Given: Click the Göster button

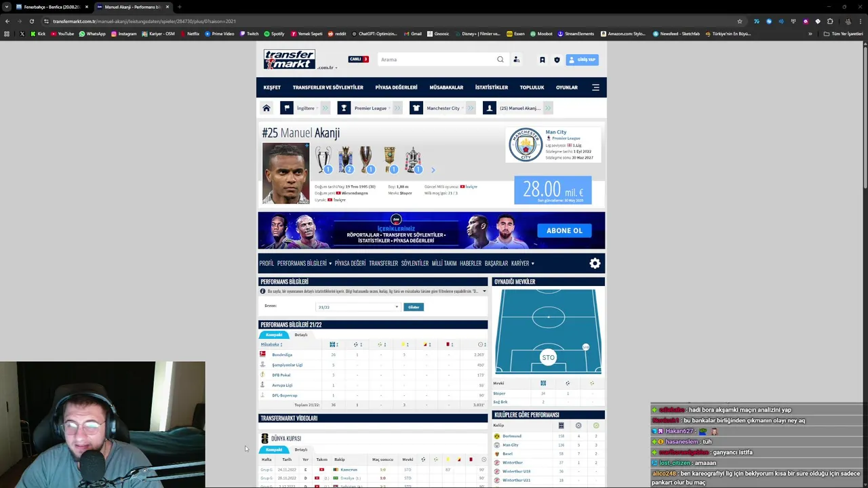Looking at the screenshot, I should click(x=414, y=307).
